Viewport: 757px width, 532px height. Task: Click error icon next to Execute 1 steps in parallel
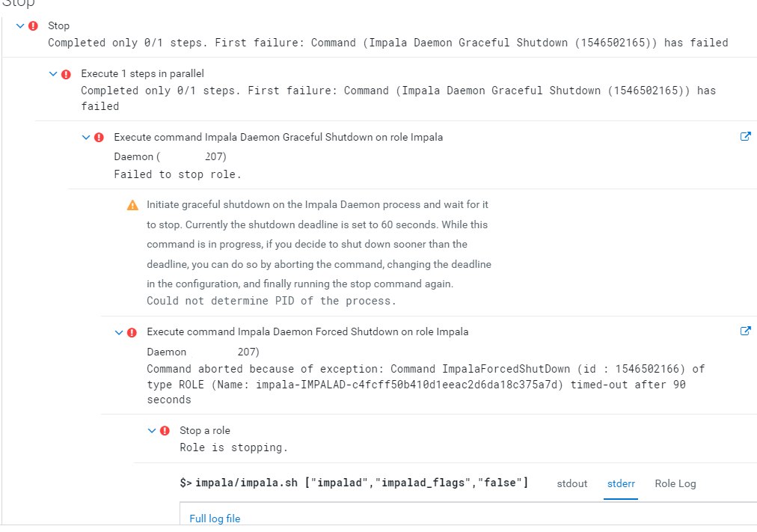[x=66, y=74]
